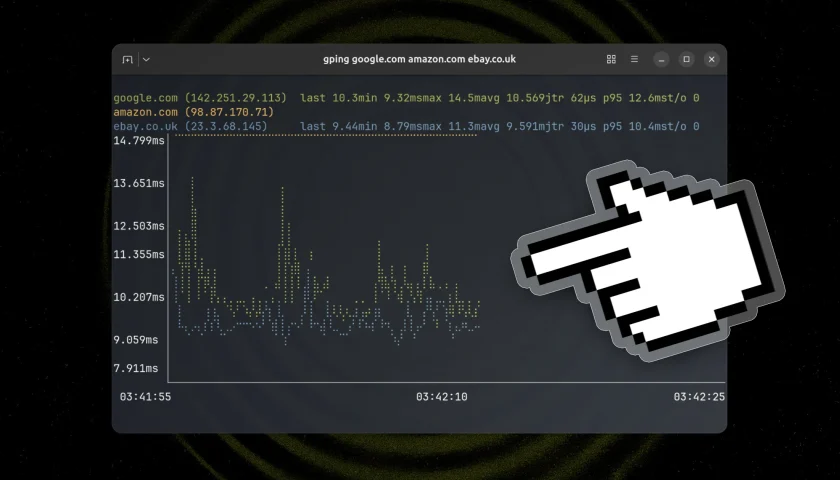
Task: Click the 11.355ms axis label
Action: (x=139, y=254)
